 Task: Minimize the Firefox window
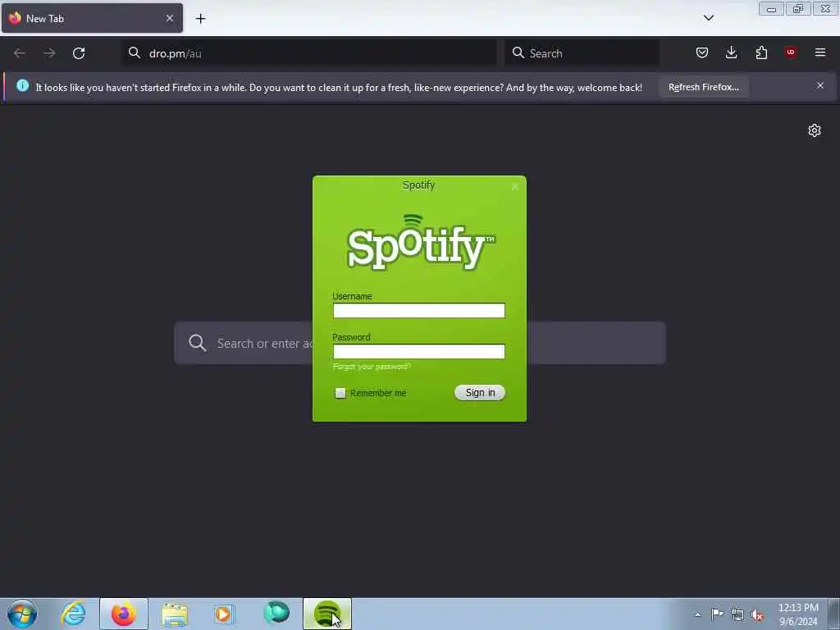[771, 9]
